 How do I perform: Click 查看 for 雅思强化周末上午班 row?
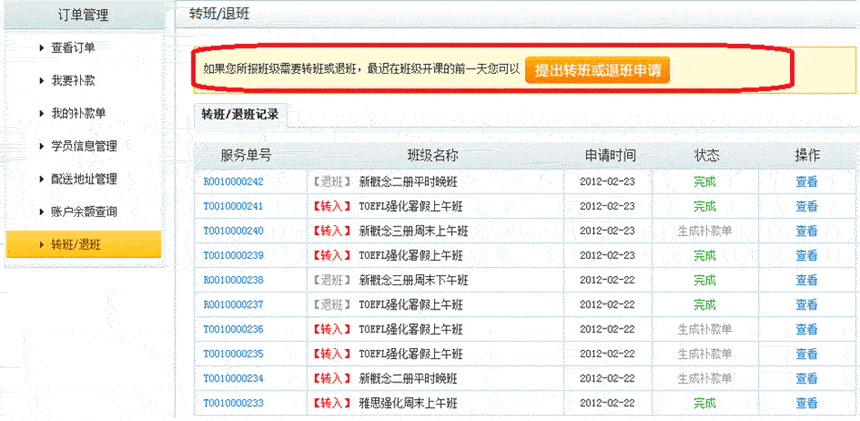(806, 403)
